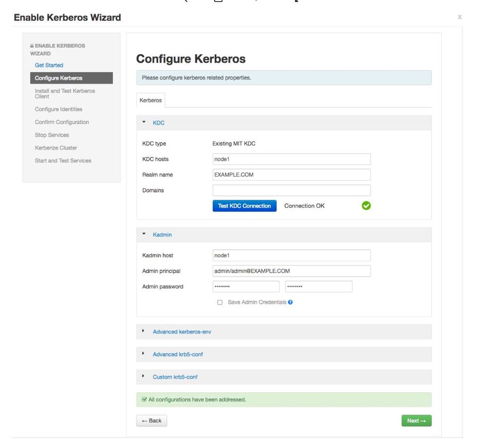Click the green Connection OK checkmark icon
Image resolution: width=485 pixels, height=448 pixels.
tap(366, 206)
